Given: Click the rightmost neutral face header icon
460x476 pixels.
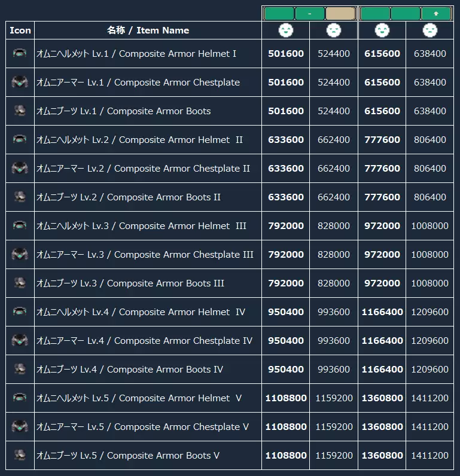Looking at the screenshot, I should 430,30.
